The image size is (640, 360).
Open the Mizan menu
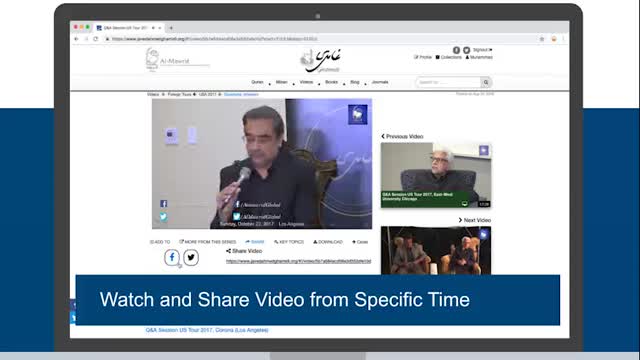(282, 82)
